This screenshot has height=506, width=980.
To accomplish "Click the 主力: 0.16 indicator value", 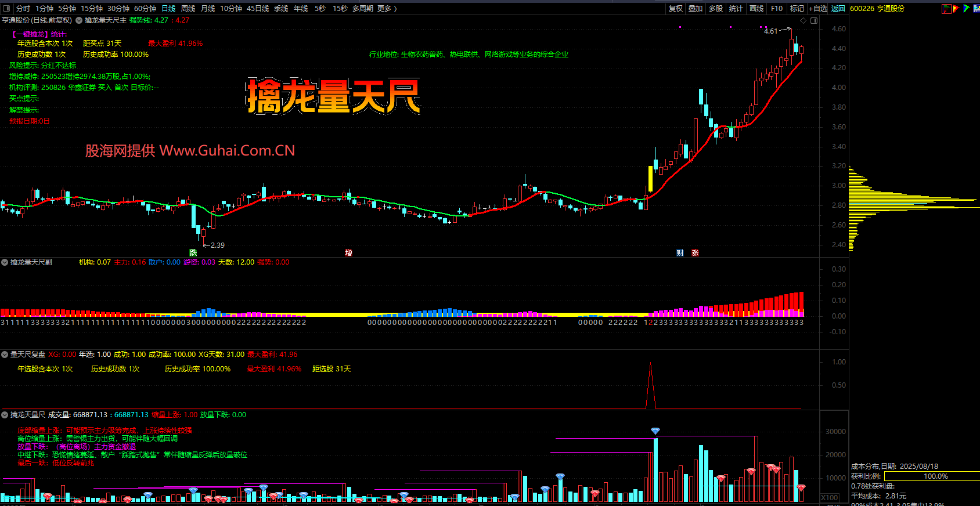I will 130,262.
